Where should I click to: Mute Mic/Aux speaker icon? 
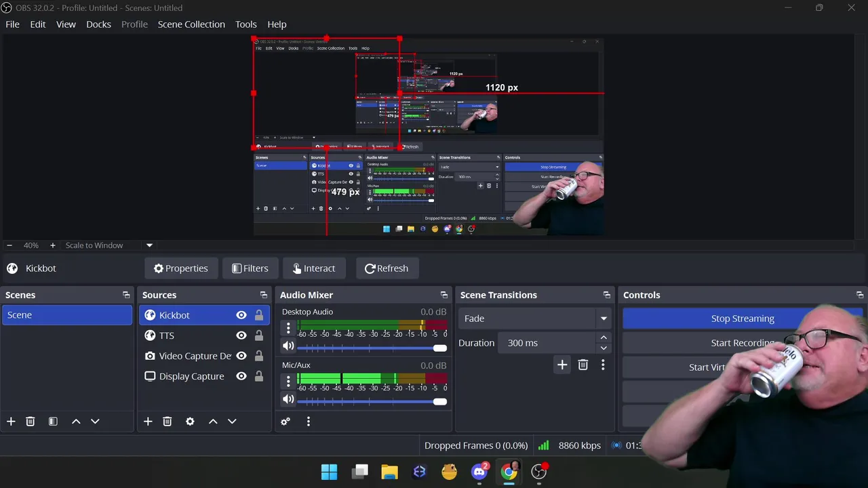(x=288, y=400)
